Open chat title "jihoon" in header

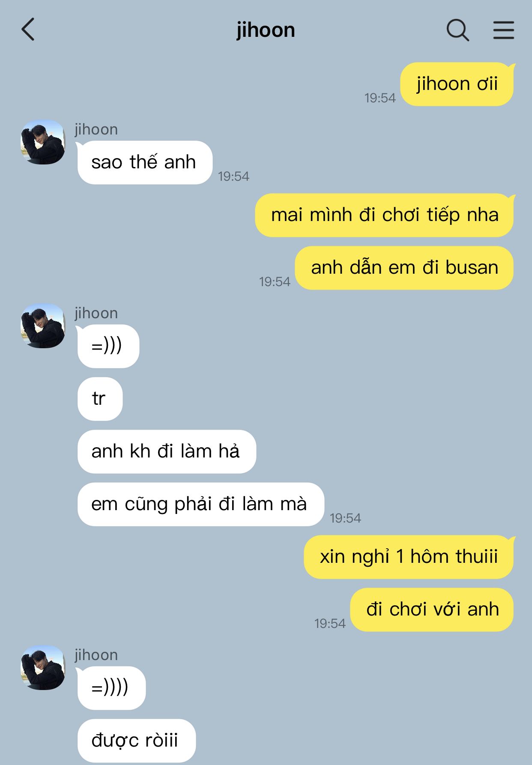pos(266,30)
